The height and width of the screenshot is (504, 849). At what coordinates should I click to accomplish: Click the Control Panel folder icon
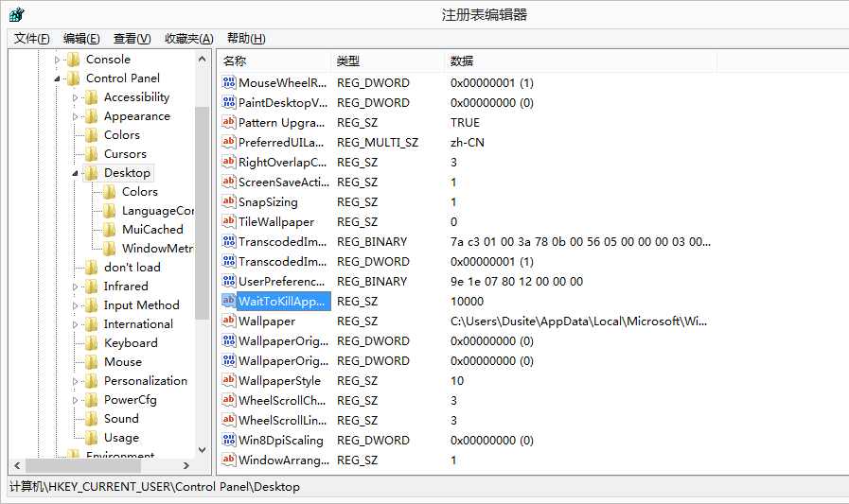pyautogui.click(x=74, y=78)
